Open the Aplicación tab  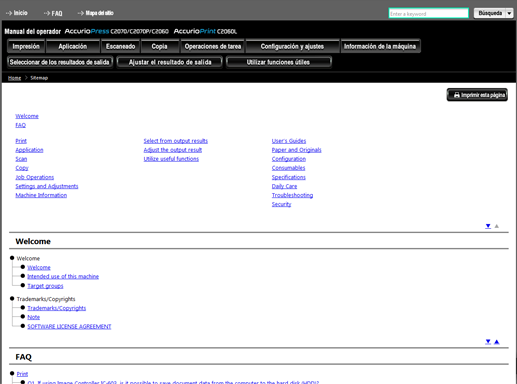pyautogui.click(x=73, y=46)
